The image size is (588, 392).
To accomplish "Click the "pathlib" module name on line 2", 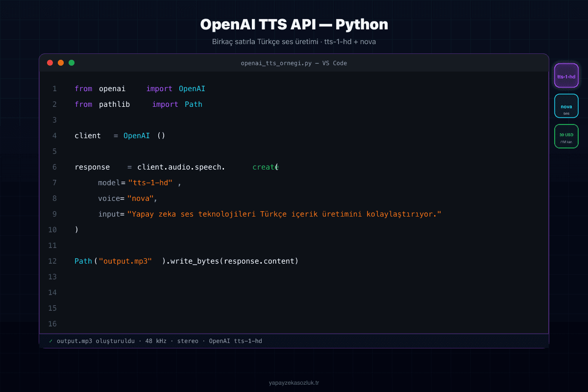I will 115,104.
